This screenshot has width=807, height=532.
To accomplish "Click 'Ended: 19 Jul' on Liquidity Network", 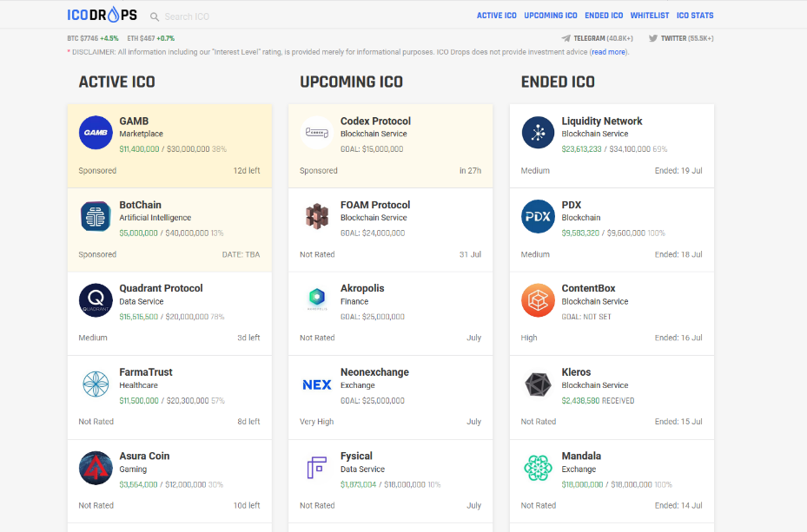I will coord(678,170).
